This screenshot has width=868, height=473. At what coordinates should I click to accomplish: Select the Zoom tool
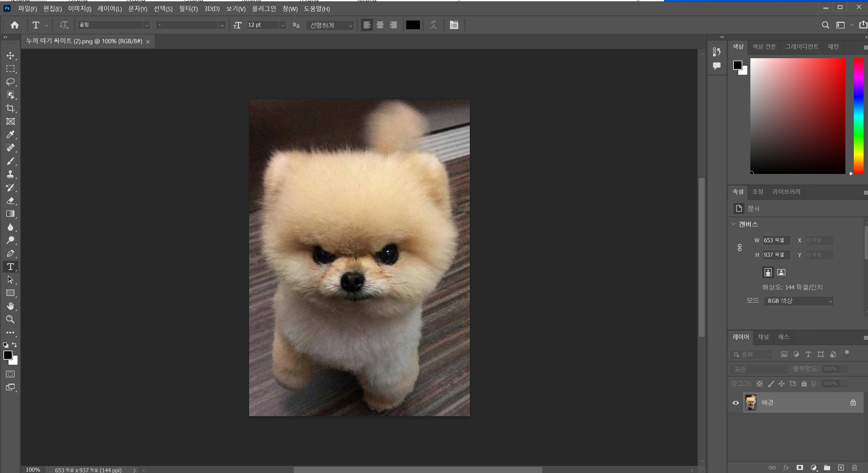[x=10, y=319]
